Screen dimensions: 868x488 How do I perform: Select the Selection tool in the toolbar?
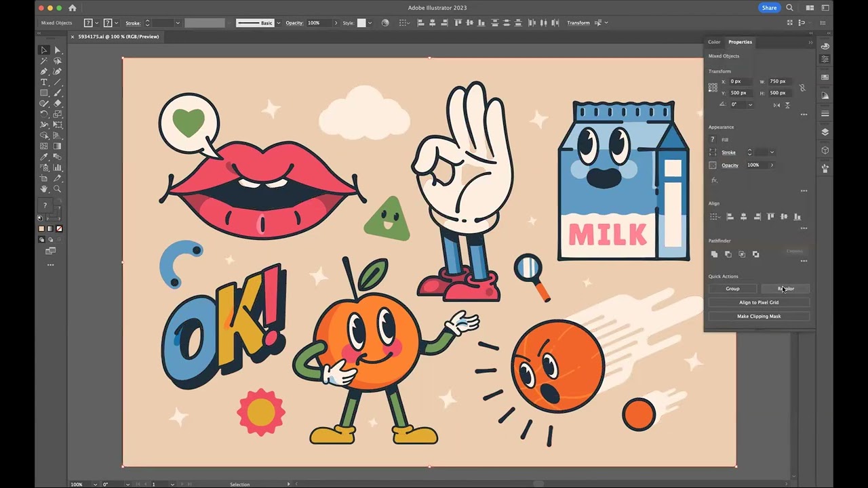[x=44, y=50]
